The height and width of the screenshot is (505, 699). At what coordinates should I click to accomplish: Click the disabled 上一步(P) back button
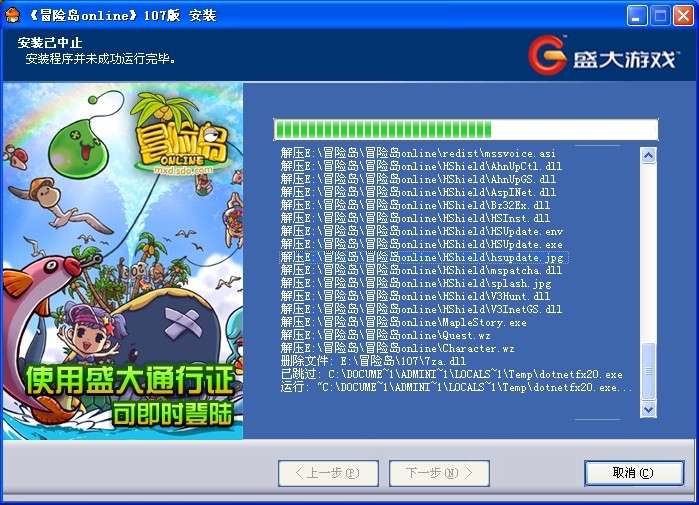tap(328, 473)
